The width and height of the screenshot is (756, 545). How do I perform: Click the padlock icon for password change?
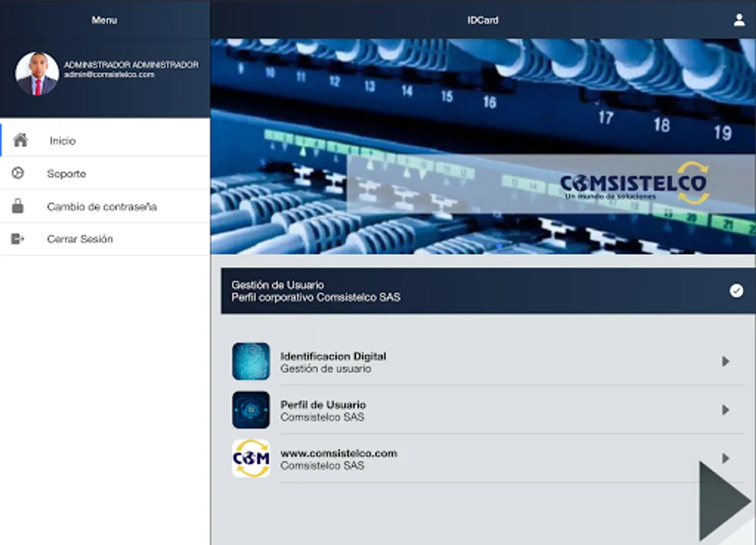[18, 206]
